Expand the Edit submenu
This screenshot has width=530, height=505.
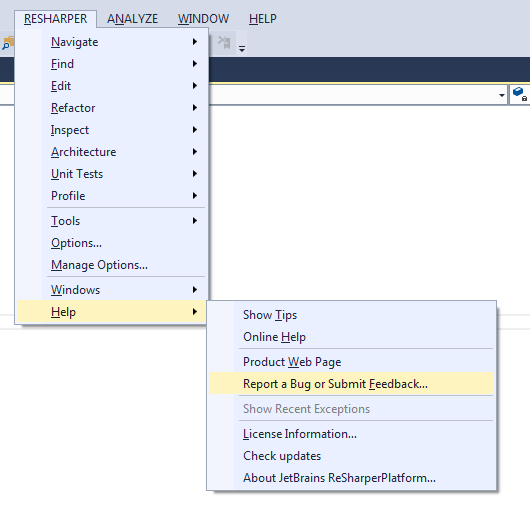click(x=111, y=86)
